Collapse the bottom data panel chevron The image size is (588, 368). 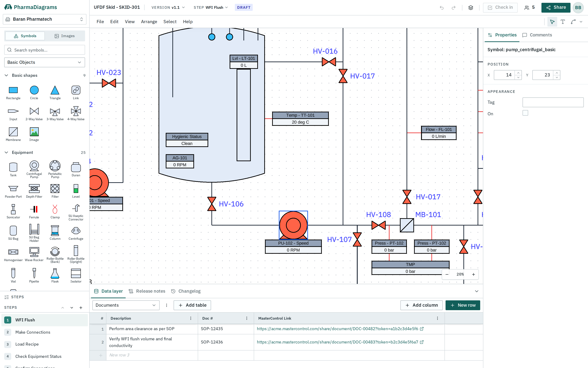point(477,291)
